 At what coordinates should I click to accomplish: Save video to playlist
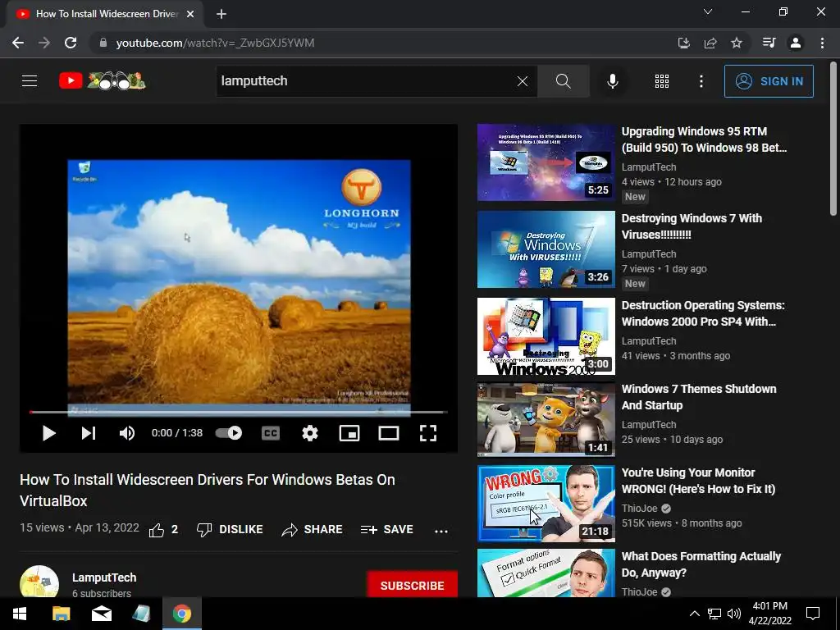[387, 529]
